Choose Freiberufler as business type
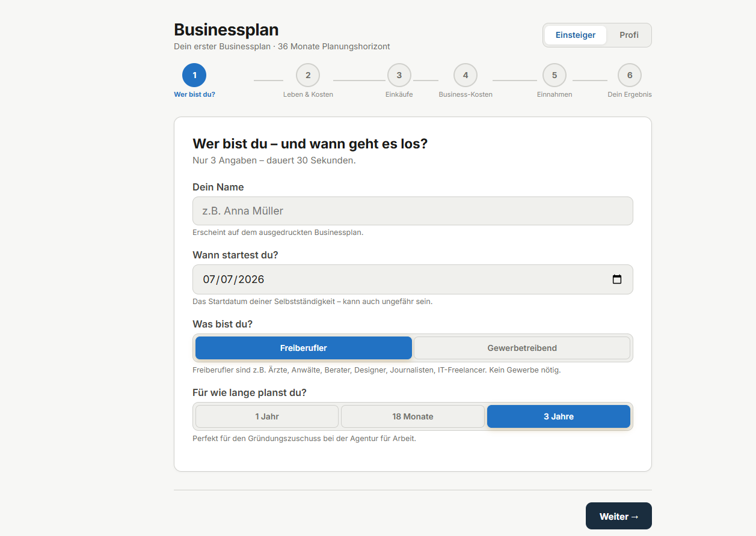Image resolution: width=756 pixels, height=536 pixels. (304, 348)
